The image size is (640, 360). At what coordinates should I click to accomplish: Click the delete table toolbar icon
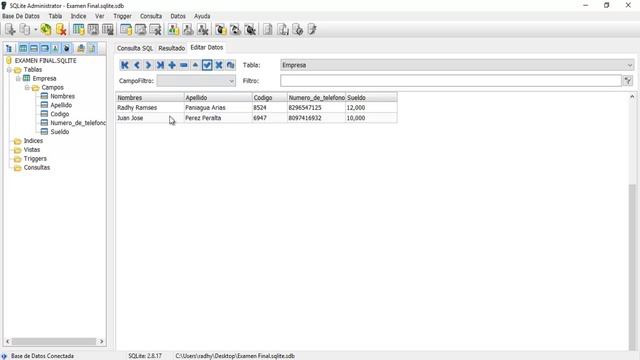pyautogui.click(x=108, y=29)
